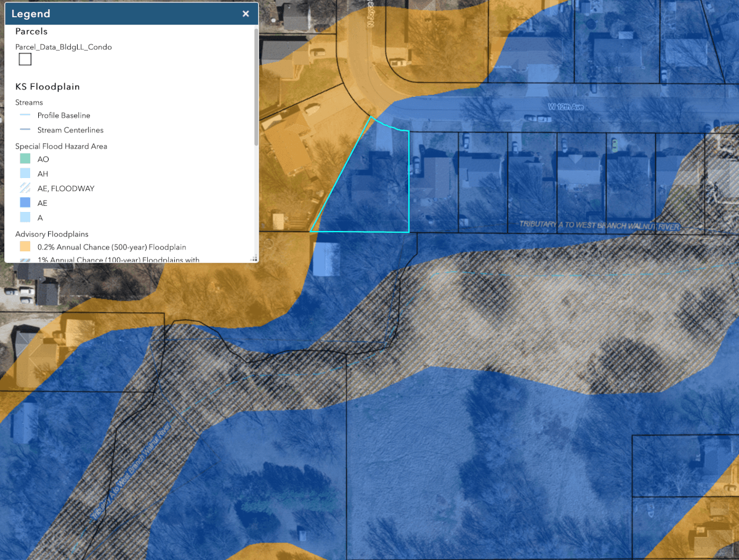Click the Tributary A to West Branch label
739x560 pixels.
600,227
